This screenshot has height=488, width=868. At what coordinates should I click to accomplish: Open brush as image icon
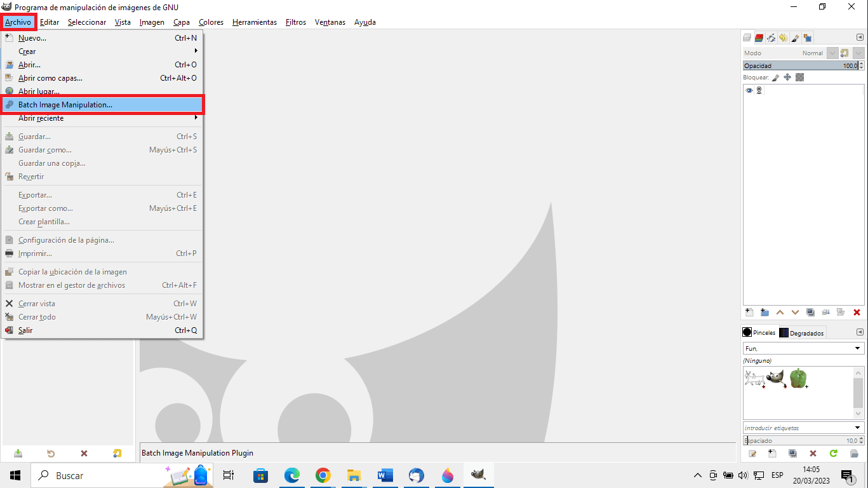click(x=854, y=453)
